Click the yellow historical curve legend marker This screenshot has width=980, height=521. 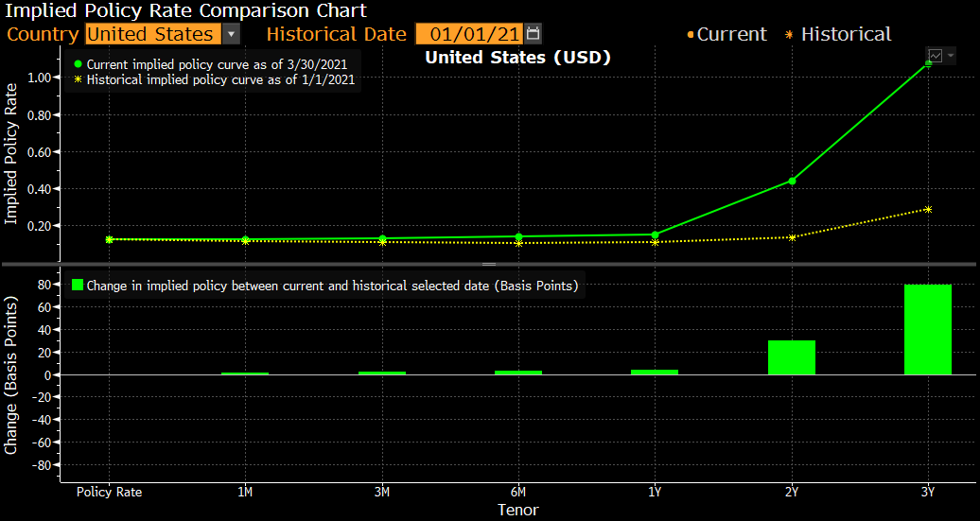point(79,80)
